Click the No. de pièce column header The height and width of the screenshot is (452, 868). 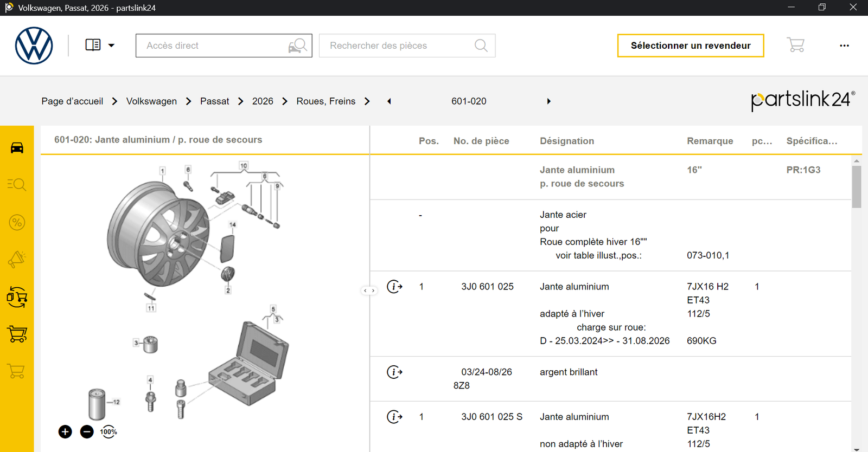(x=481, y=141)
